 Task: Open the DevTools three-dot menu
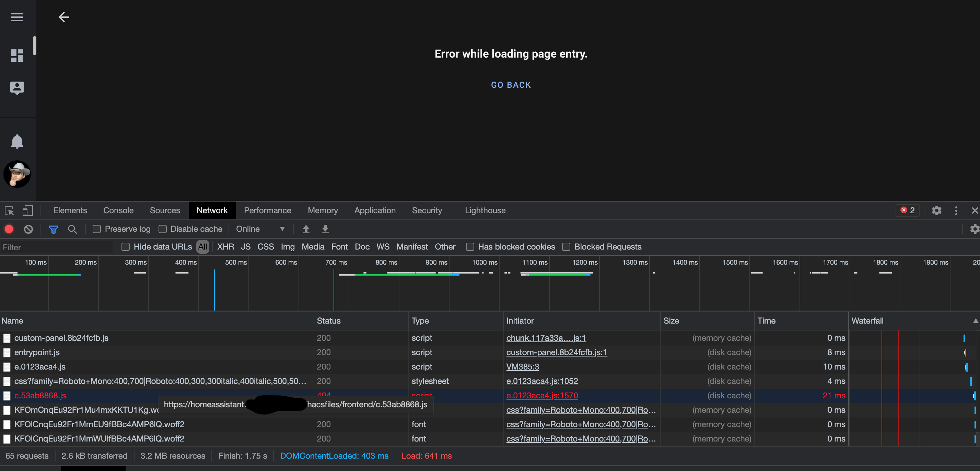tap(956, 210)
